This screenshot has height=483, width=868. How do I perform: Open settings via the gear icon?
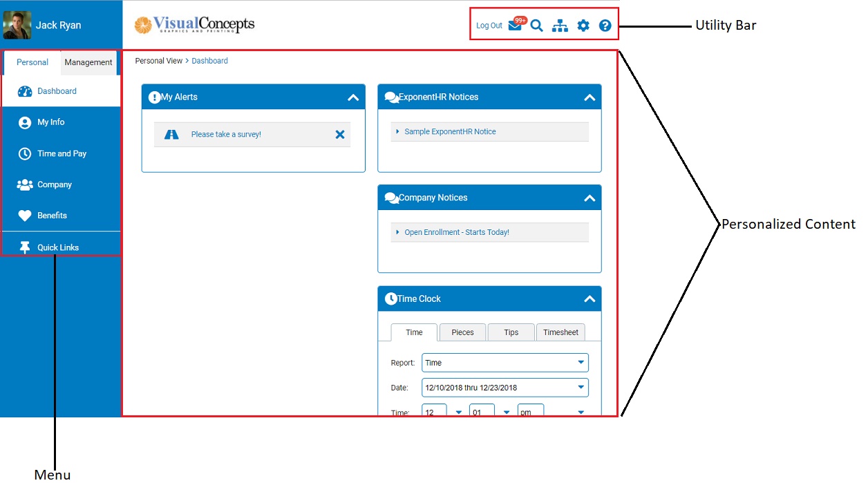[583, 25]
